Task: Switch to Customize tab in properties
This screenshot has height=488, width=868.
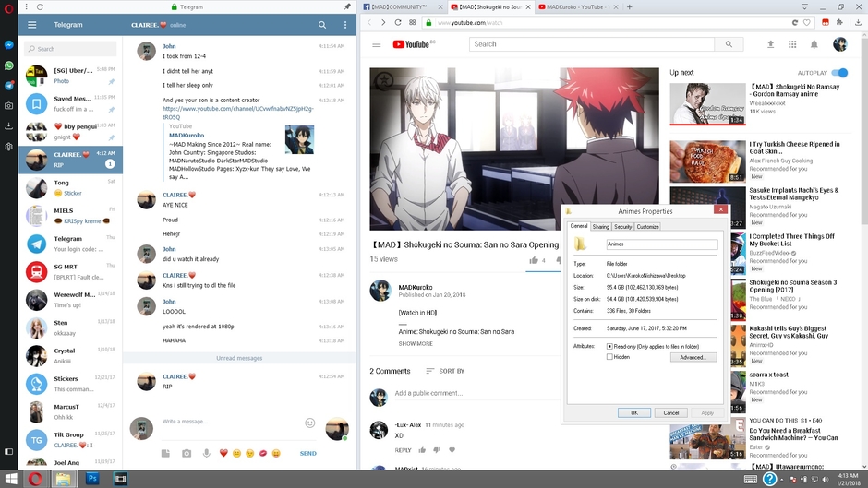Action: (x=647, y=227)
